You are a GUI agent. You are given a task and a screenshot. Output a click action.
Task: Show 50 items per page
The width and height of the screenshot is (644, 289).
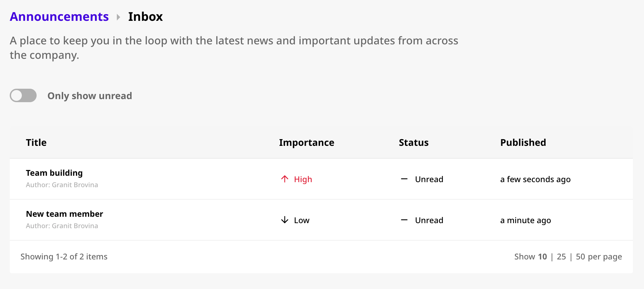pos(581,257)
